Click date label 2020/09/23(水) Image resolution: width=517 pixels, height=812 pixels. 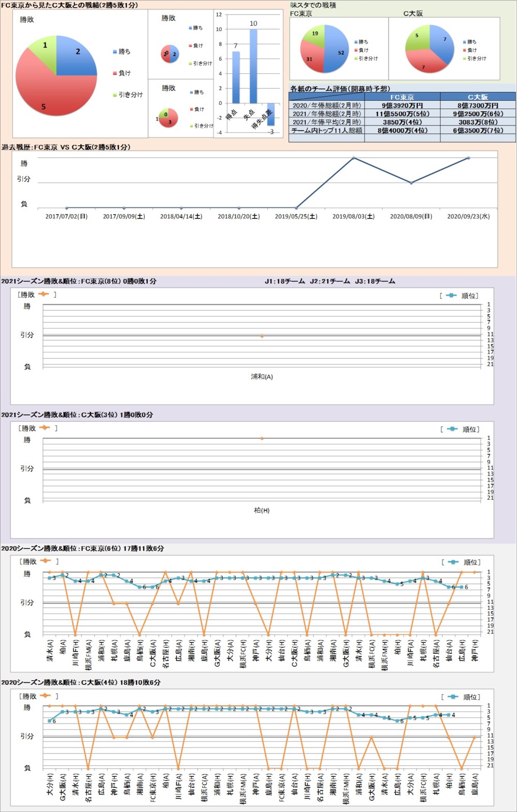click(468, 217)
